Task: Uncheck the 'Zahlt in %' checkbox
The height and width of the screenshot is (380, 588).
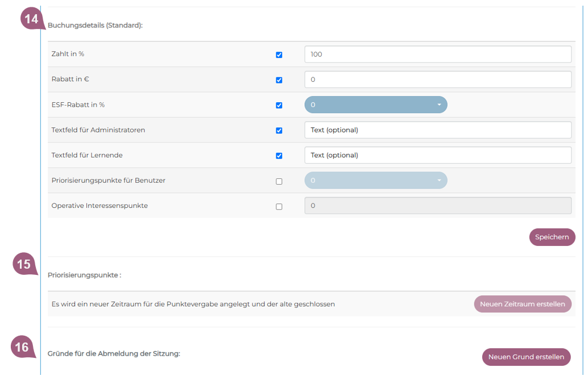Action: [279, 55]
